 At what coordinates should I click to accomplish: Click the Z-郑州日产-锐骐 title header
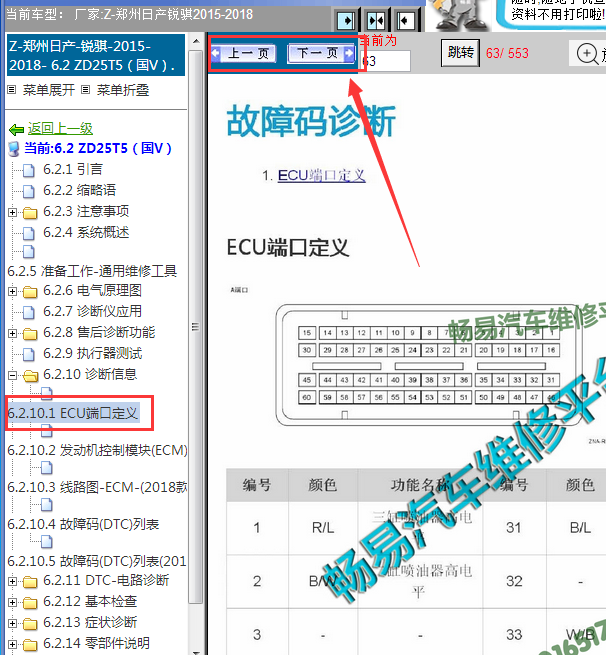pos(96,55)
